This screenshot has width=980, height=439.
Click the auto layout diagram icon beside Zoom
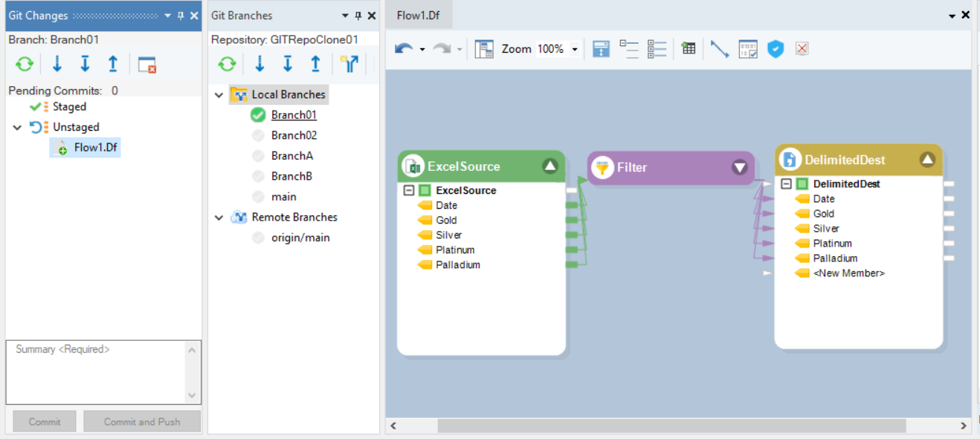tap(484, 49)
